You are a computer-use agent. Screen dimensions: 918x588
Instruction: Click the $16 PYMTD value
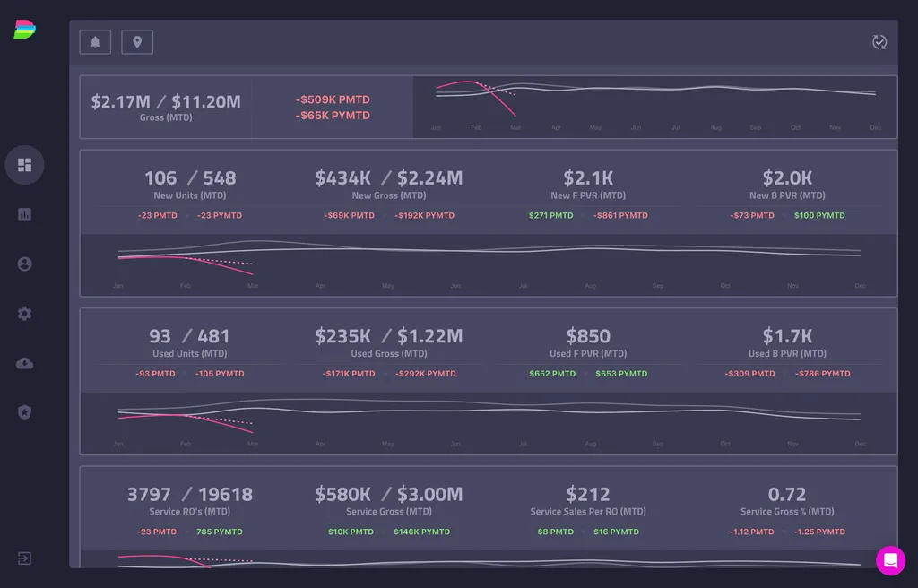[616, 532]
